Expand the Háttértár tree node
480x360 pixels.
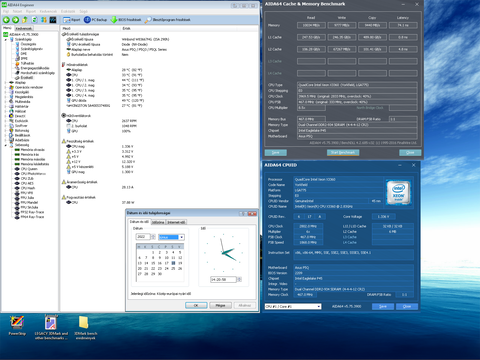click(6, 107)
